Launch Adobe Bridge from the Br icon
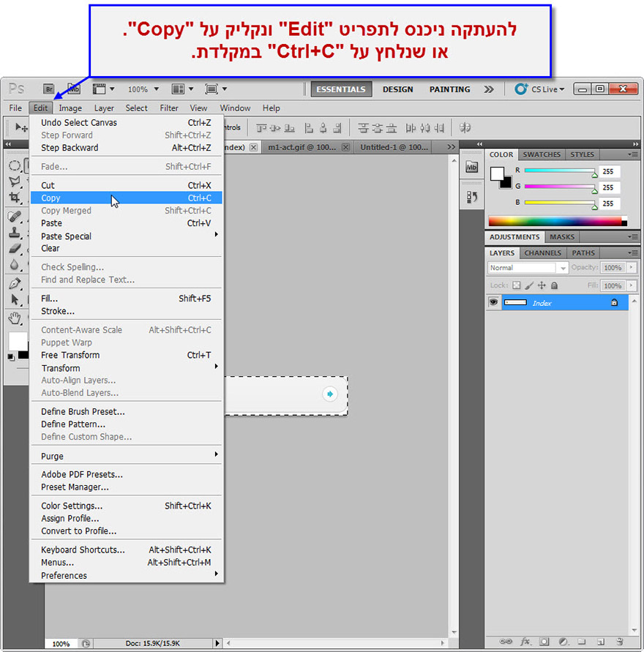Screen dimensions: 644x652 pyautogui.click(x=48, y=89)
